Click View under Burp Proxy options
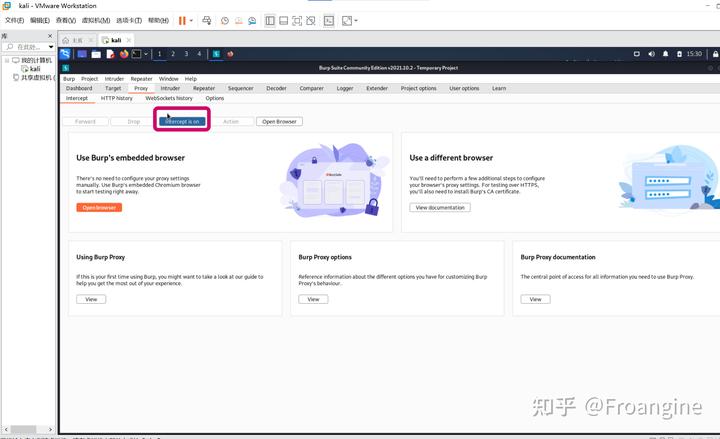Image resolution: width=720 pixels, height=439 pixels. coord(313,299)
